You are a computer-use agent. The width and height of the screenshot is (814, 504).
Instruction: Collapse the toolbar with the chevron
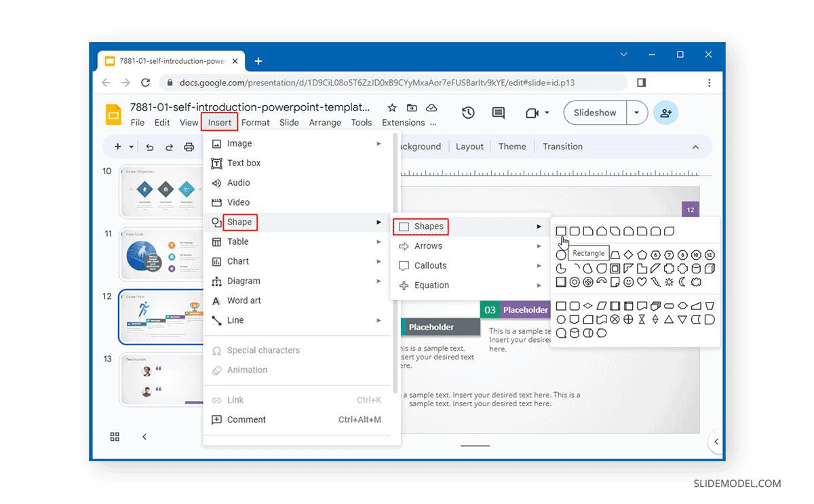pyautogui.click(x=695, y=147)
